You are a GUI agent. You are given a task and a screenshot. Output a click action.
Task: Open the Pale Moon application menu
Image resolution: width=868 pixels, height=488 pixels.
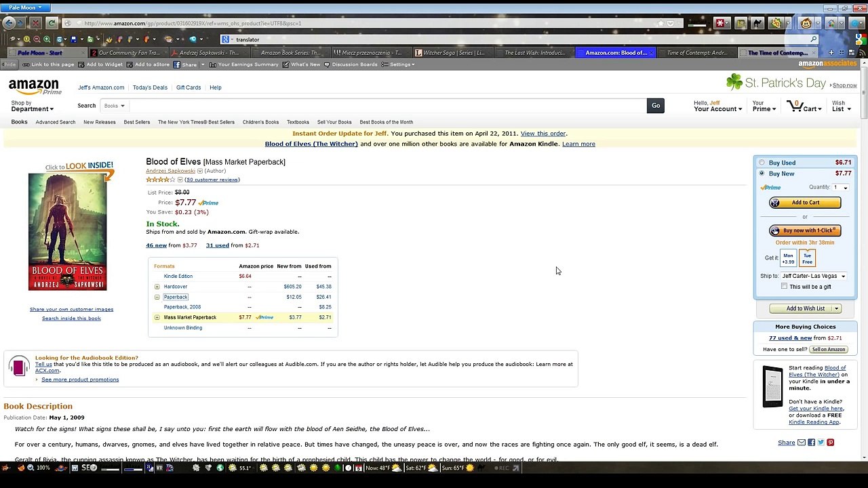[x=24, y=7]
